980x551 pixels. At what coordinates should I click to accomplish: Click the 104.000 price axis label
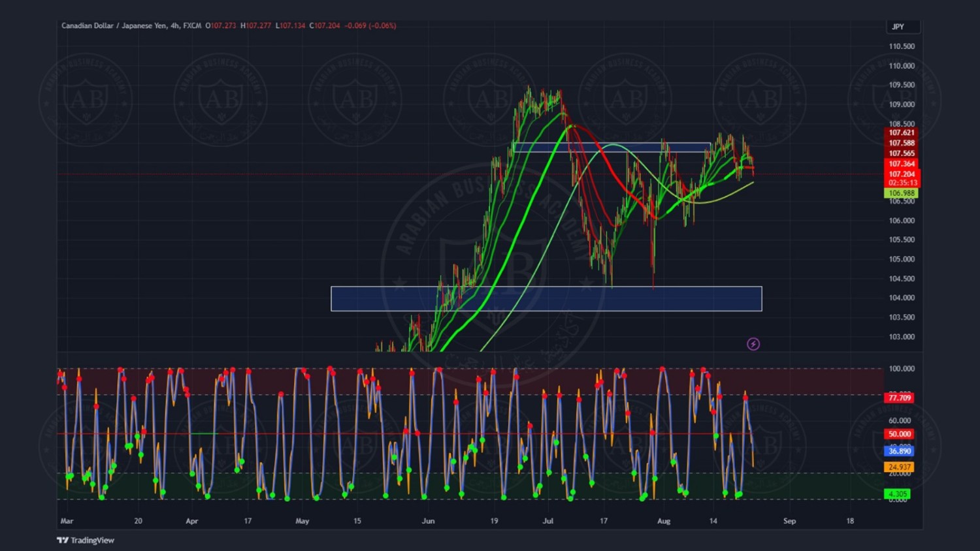902,298
